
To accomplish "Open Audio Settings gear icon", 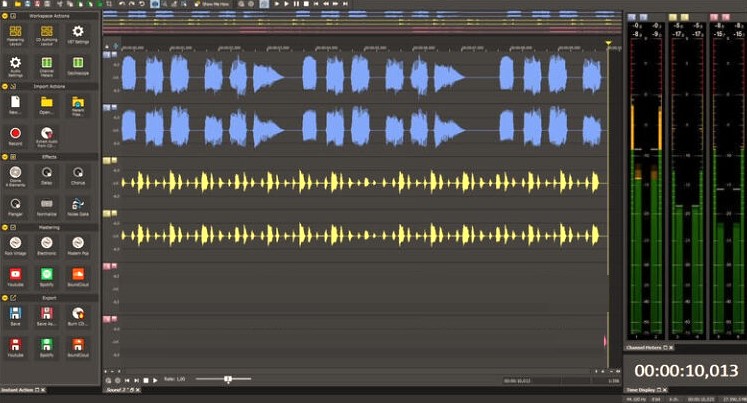I will point(15,66).
